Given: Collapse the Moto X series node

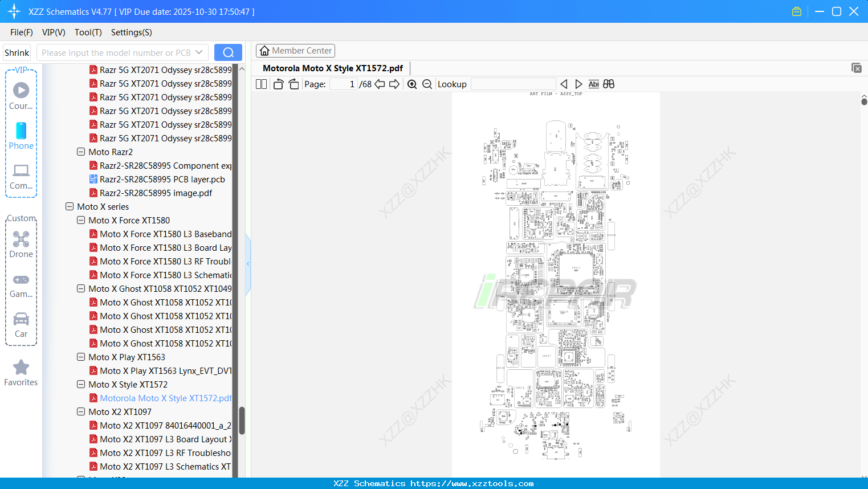Looking at the screenshot, I should 69,206.
